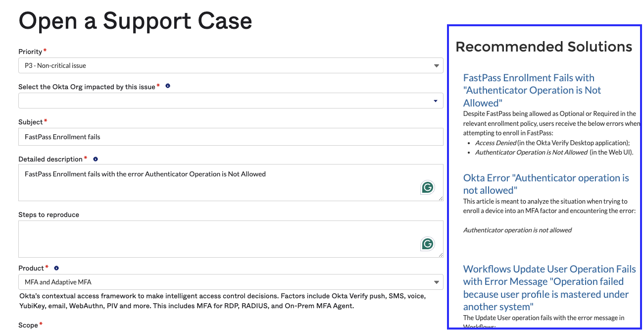Open the FastPass Enrollment Fails article
Screen dimensions: 644x330
tap(532, 90)
